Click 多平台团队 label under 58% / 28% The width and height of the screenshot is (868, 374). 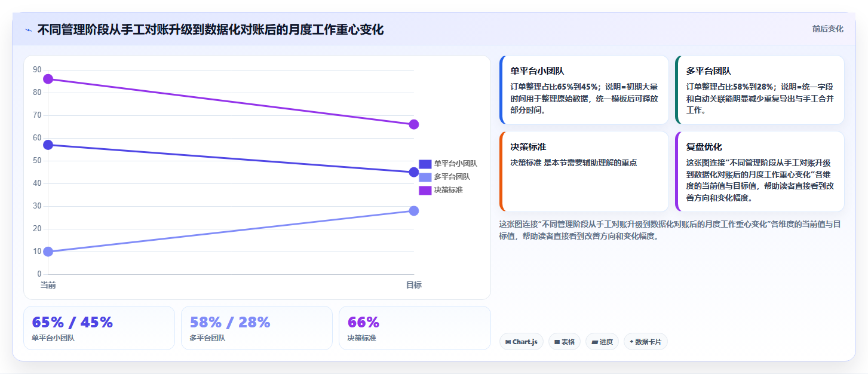click(207, 338)
